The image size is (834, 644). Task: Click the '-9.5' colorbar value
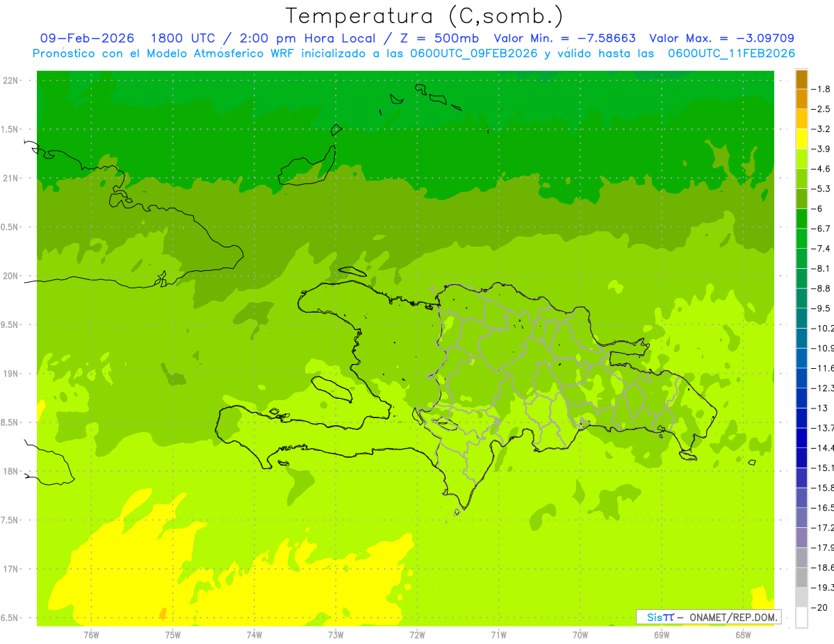tap(821, 308)
